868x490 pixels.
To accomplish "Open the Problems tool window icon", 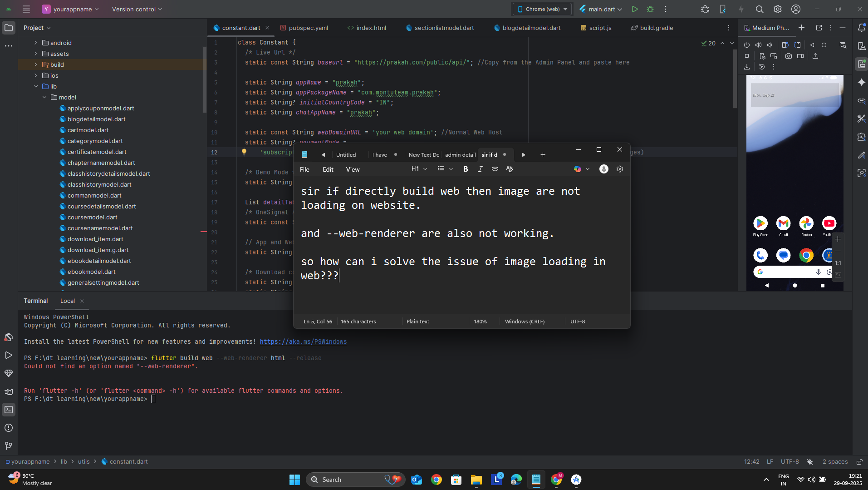I will click(9, 428).
